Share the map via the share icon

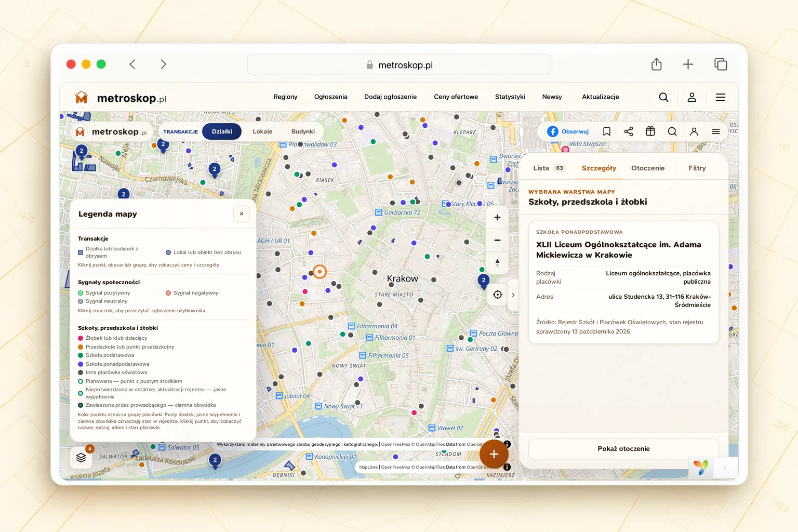coord(629,131)
